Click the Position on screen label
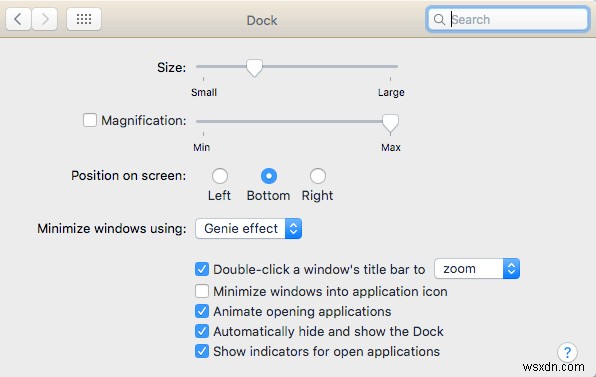Image resolution: width=596 pixels, height=377 pixels. pyautogui.click(x=128, y=176)
